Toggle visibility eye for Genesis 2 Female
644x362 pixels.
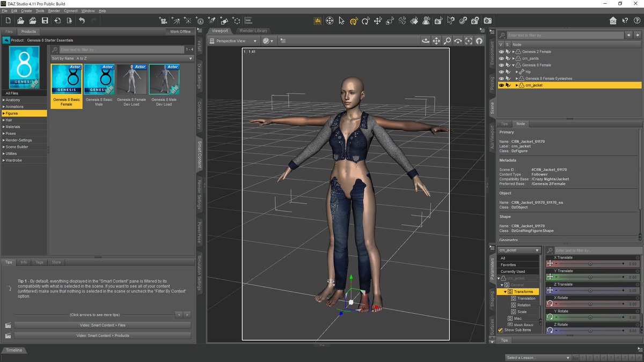pyautogui.click(x=501, y=51)
